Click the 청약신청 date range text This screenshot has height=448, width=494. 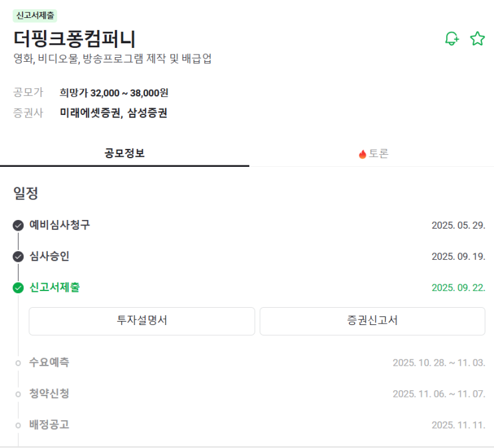tap(439, 394)
